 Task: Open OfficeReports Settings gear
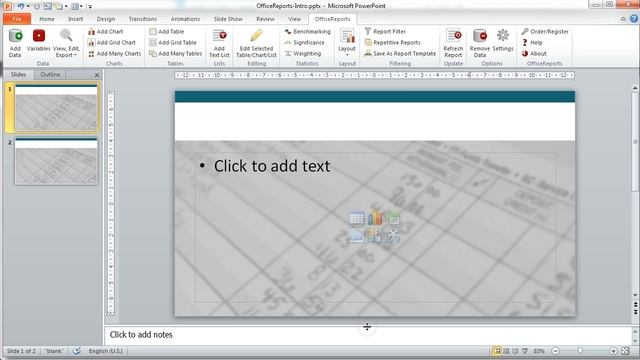503,41
